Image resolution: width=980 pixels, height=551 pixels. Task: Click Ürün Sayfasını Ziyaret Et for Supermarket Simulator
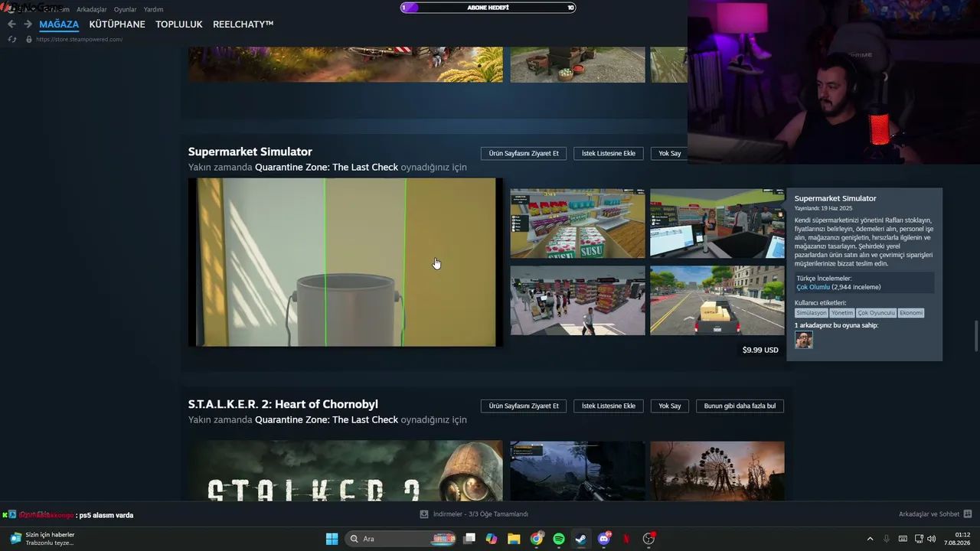click(x=524, y=153)
